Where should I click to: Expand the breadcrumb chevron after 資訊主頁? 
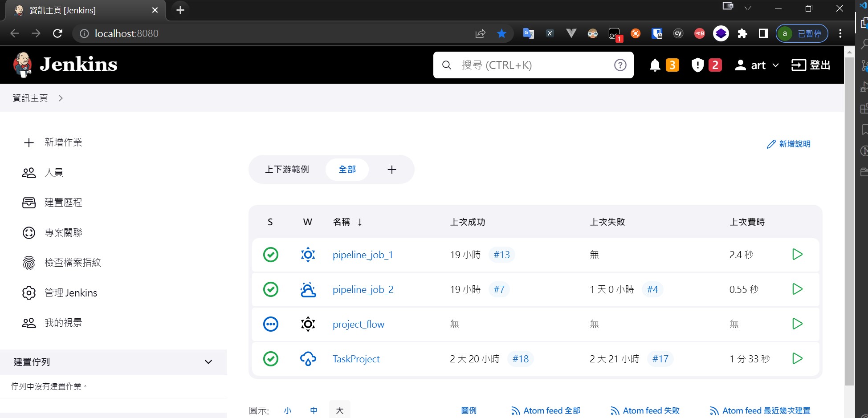point(61,98)
